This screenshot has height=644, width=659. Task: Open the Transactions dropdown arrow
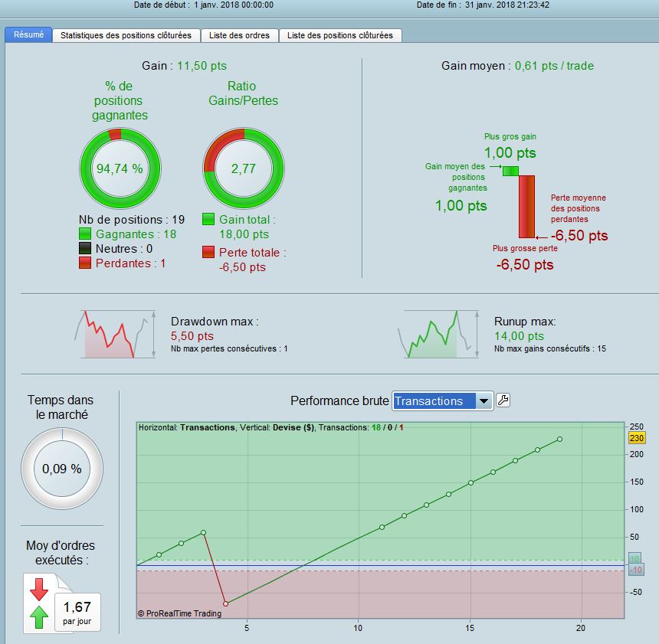[x=484, y=400]
